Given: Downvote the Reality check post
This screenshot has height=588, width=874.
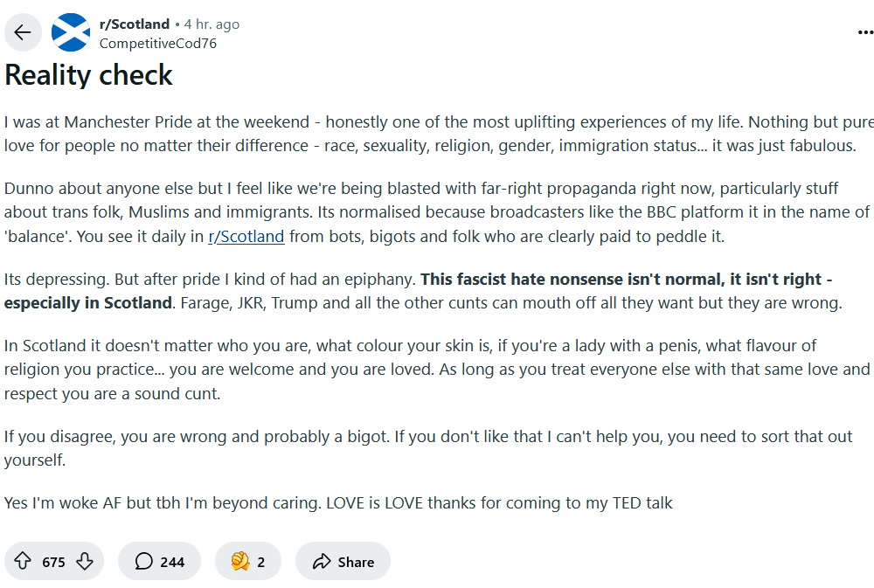Looking at the screenshot, I should (x=85, y=561).
